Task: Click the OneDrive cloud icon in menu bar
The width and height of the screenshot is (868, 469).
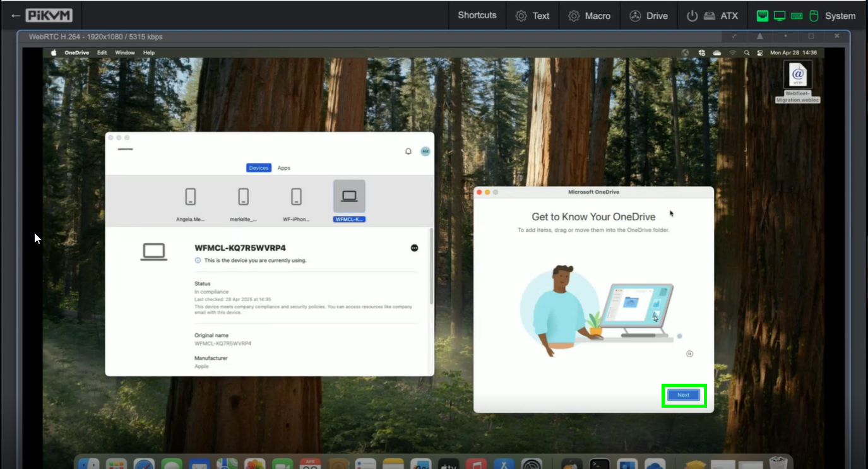Action: point(717,53)
